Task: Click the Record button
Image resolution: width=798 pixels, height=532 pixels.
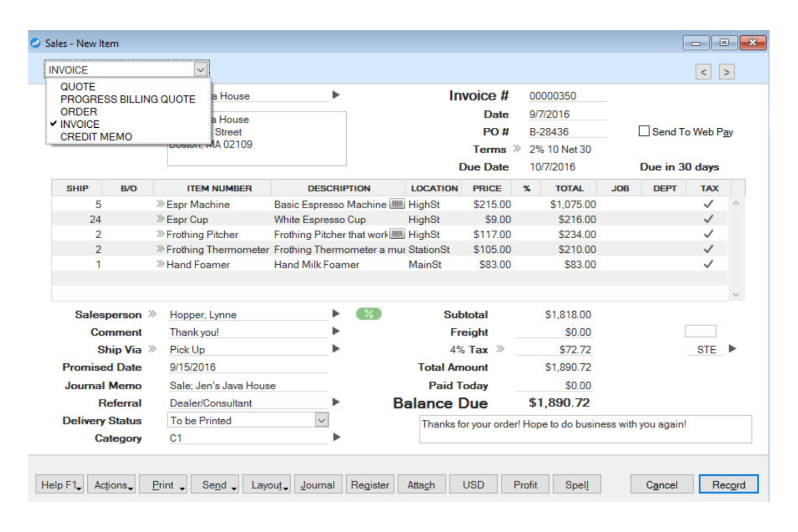Action: [x=728, y=484]
